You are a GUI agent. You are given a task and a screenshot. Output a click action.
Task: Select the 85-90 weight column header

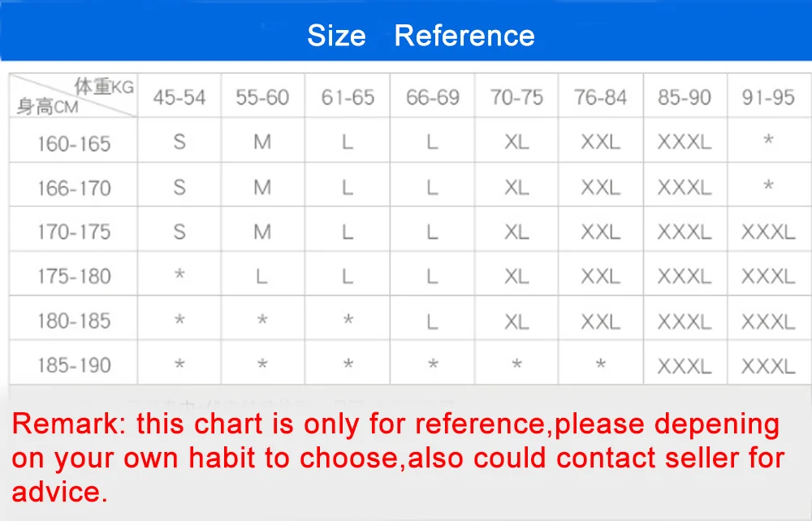click(685, 97)
